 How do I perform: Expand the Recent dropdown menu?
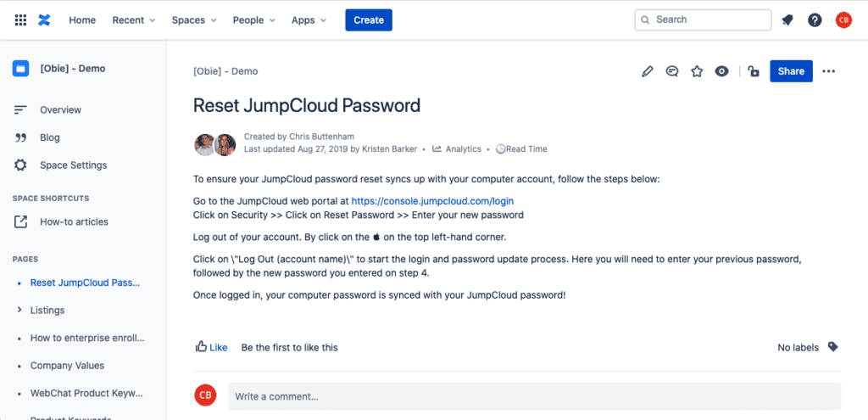tap(133, 20)
